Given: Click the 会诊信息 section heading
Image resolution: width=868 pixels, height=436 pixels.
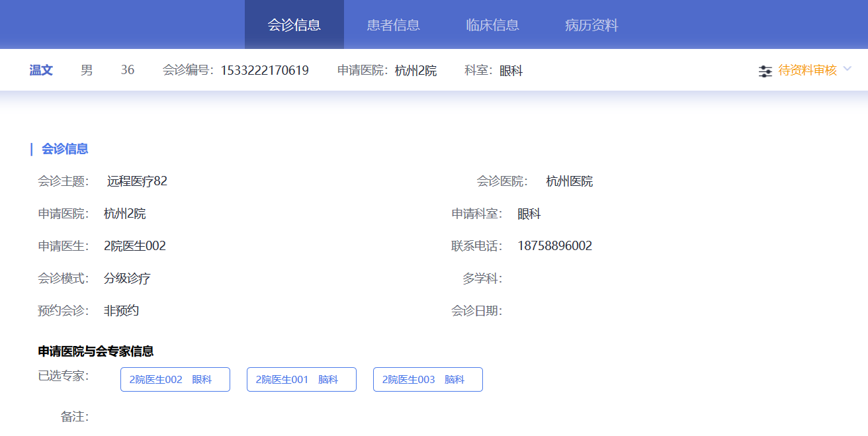Looking at the screenshot, I should (x=65, y=149).
